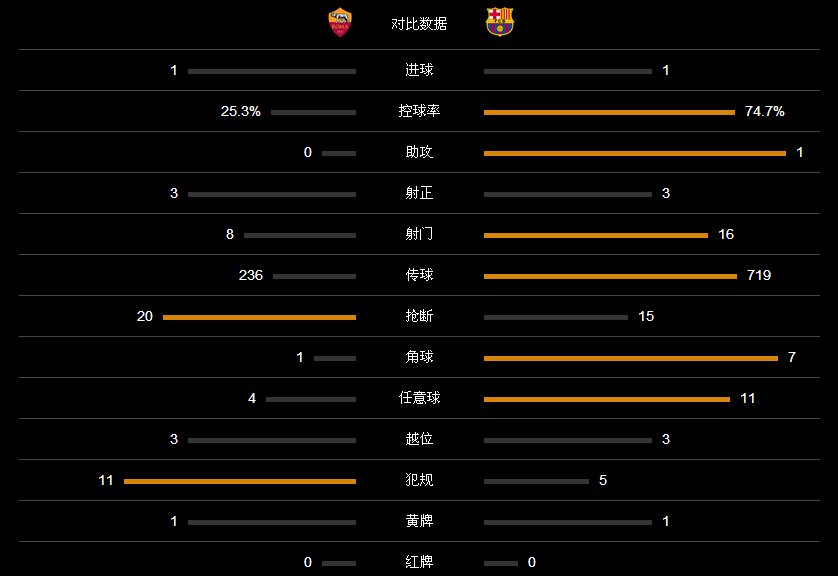Click Barcelona's 7 corners bar
The height and width of the screenshot is (576, 838).
(631, 359)
